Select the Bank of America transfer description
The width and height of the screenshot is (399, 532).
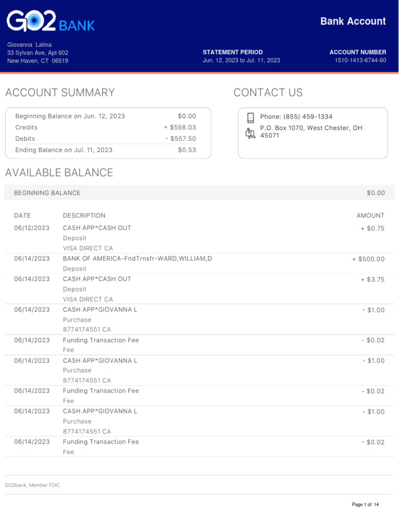[137, 259]
